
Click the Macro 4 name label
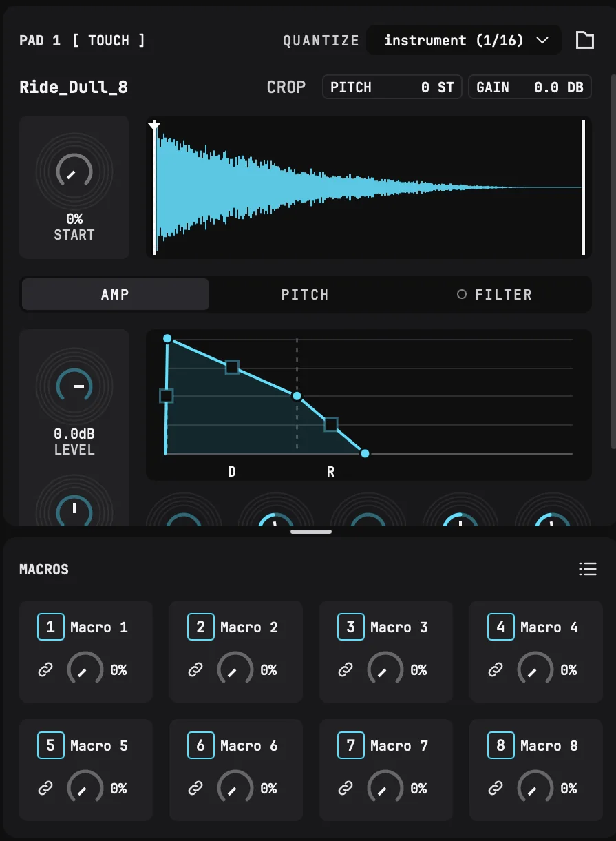point(549,627)
